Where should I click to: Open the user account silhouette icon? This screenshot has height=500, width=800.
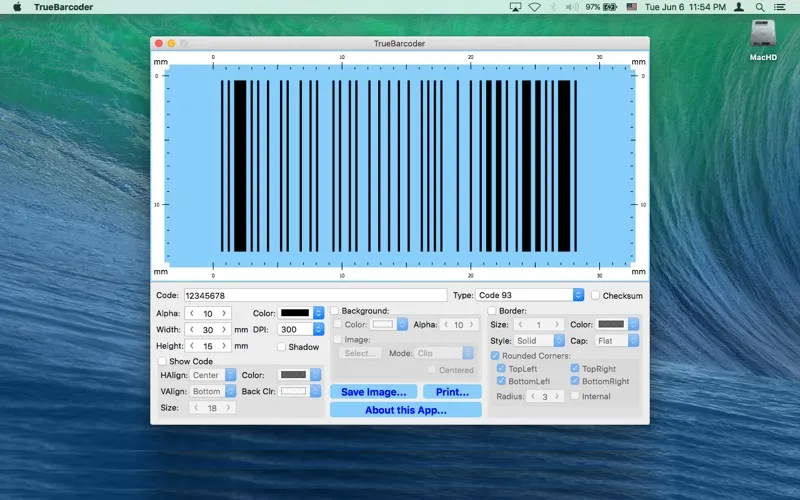click(x=738, y=7)
